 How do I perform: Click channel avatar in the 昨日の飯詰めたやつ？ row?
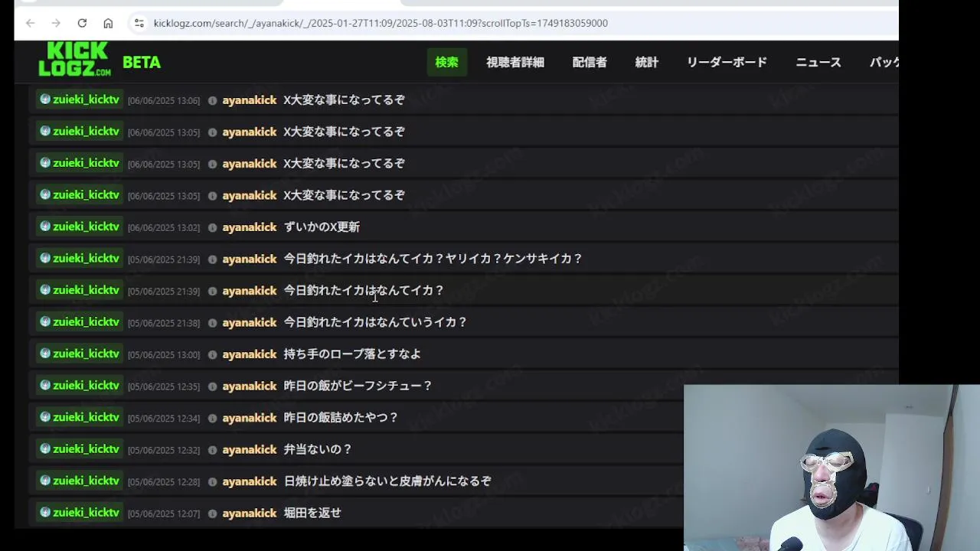pos(45,417)
